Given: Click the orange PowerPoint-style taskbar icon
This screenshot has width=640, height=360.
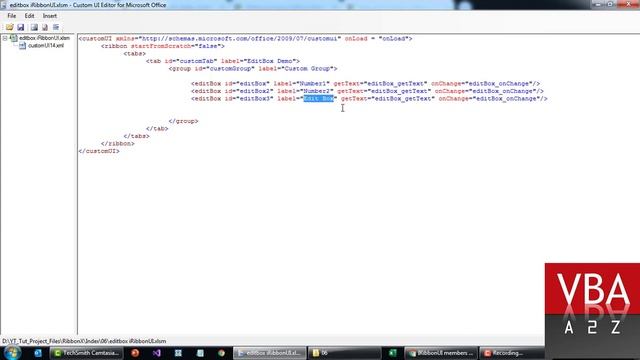Looking at the screenshot, I should pos(135,353).
